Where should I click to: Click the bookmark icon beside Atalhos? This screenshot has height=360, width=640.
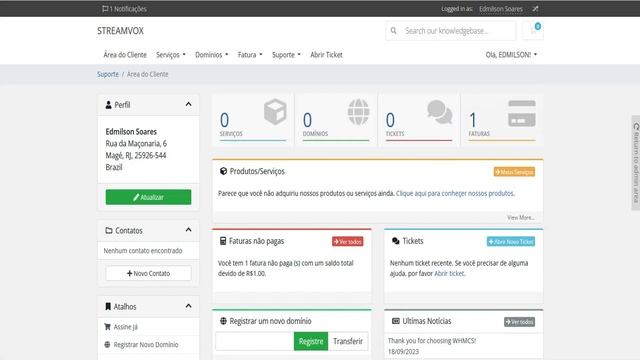(x=108, y=307)
